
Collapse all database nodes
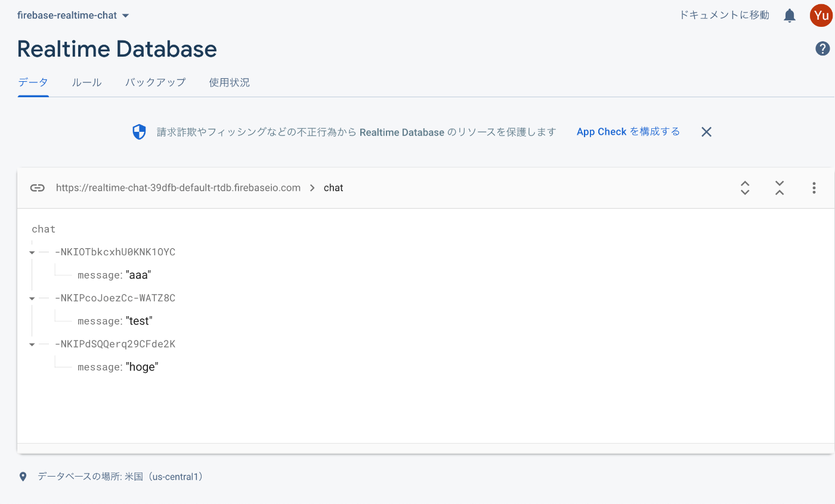[x=780, y=188]
